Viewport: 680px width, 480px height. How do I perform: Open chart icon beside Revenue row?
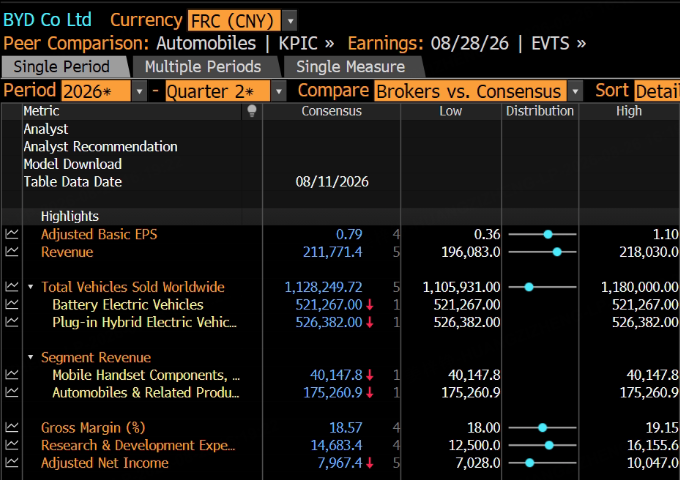tap(12, 252)
